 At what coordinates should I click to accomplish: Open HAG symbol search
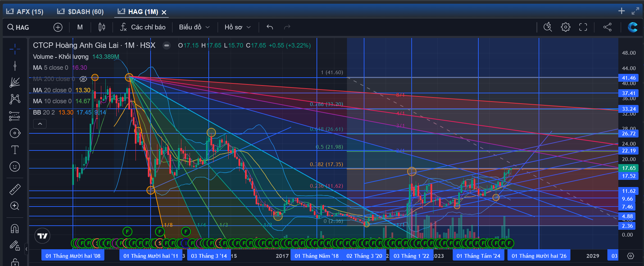click(18, 27)
